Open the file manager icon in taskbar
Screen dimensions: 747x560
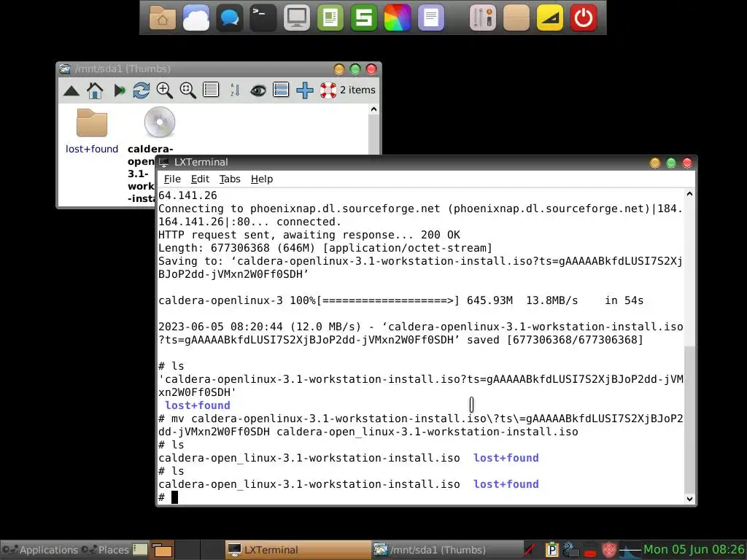pyautogui.click(x=163, y=550)
